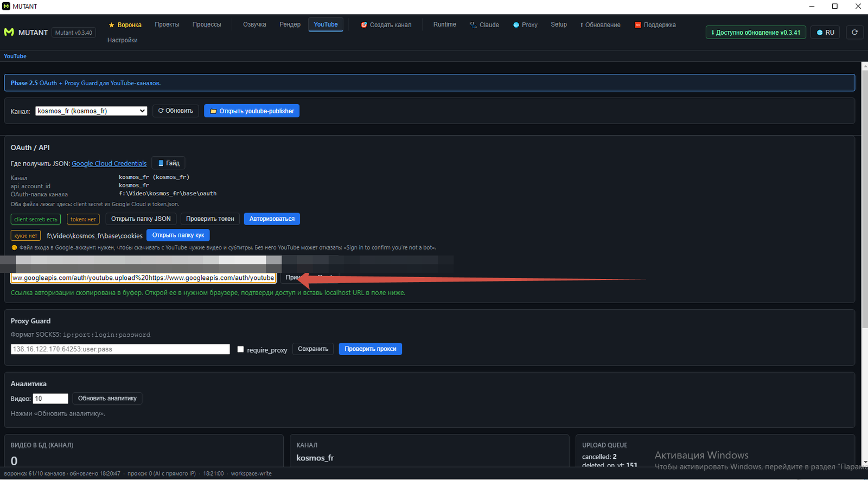Focus the SOCKS5 proxy input field
868x480 pixels.
click(x=120, y=349)
